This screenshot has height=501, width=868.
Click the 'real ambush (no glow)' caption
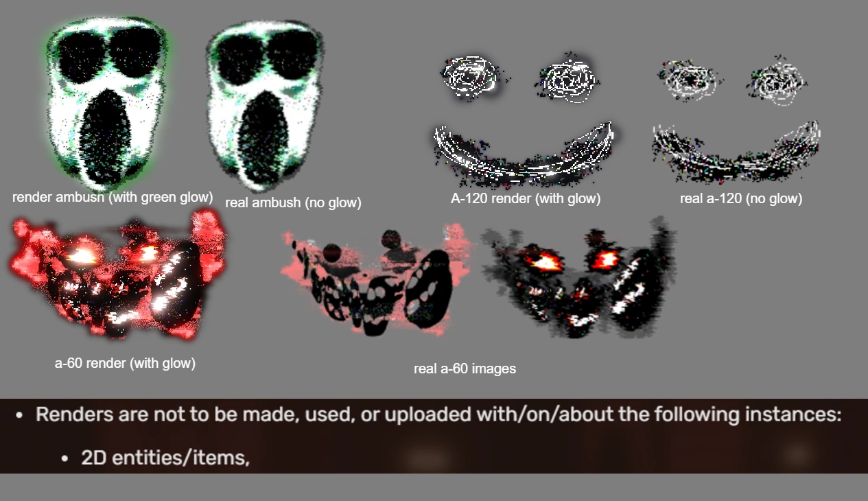[x=293, y=203]
